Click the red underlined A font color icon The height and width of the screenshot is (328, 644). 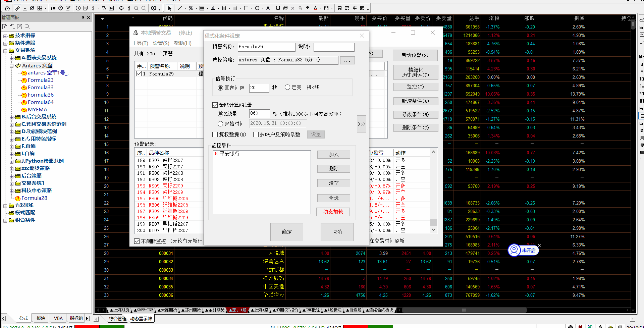[315, 8]
